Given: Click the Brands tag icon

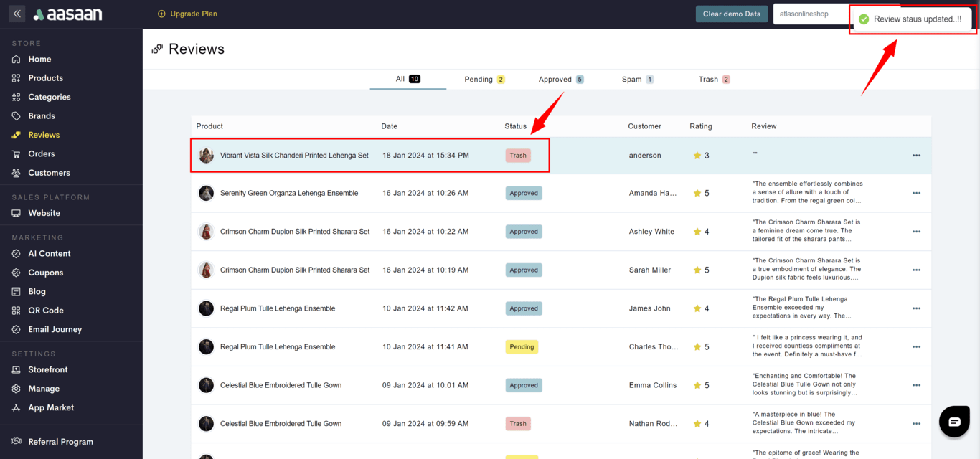Looking at the screenshot, I should point(16,116).
